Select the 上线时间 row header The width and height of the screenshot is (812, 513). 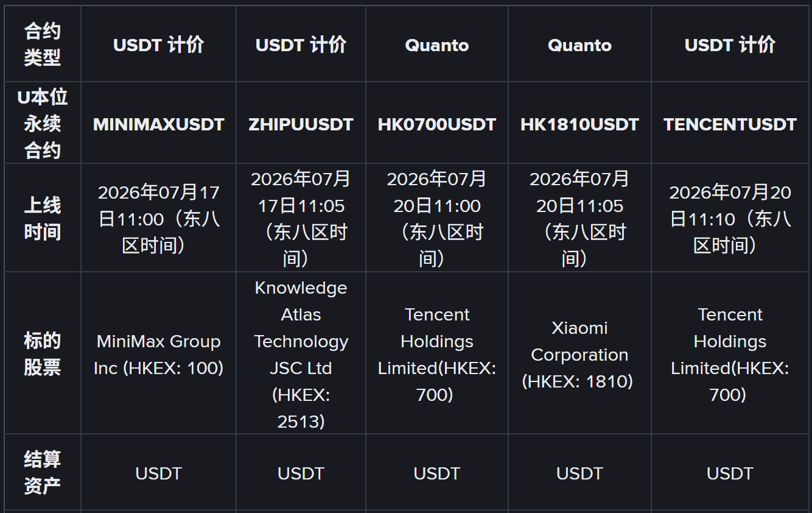pos(43,218)
